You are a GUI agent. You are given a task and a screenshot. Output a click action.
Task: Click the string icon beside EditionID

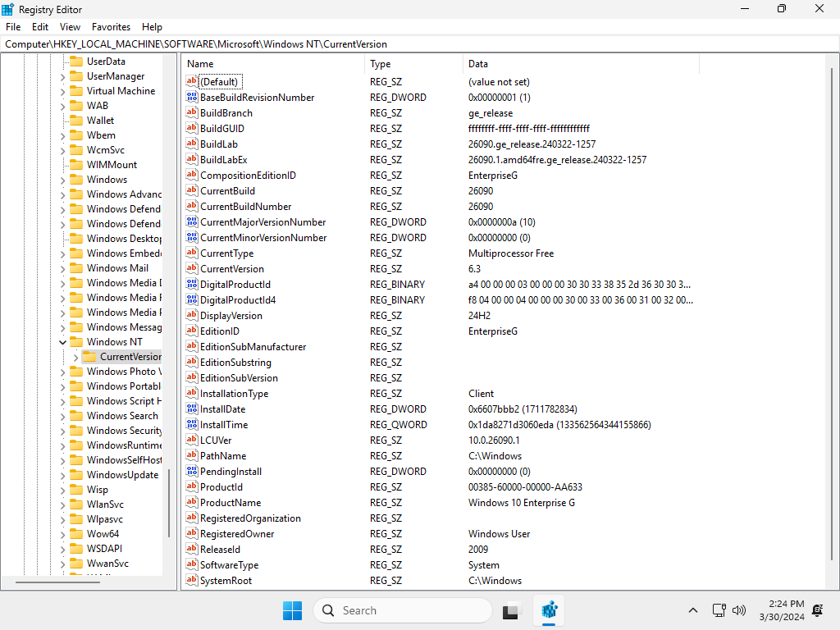click(192, 331)
